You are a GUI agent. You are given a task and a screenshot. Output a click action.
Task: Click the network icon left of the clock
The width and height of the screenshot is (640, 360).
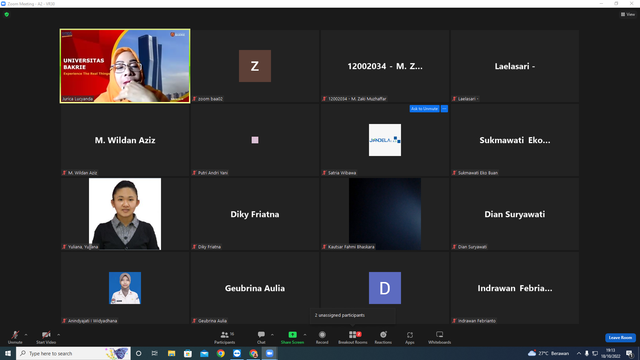595,353
